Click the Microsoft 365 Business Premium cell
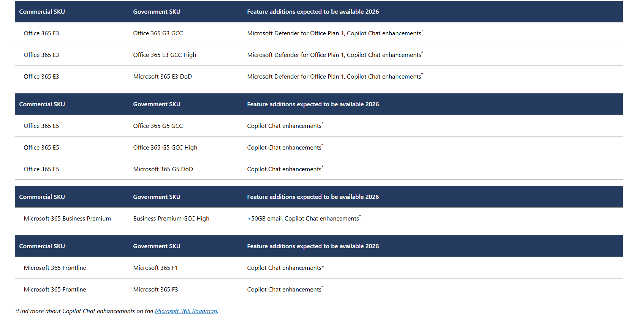 (67, 219)
